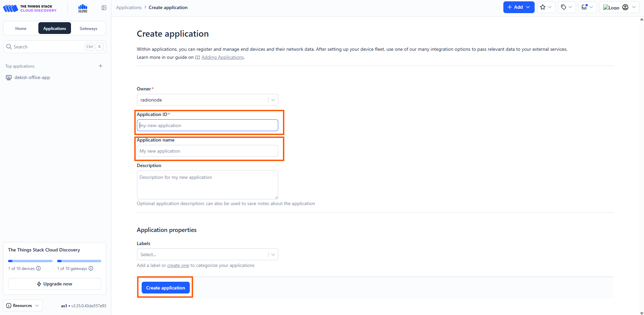Open the Add dropdown button
The height and width of the screenshot is (315, 644).
click(x=518, y=7)
